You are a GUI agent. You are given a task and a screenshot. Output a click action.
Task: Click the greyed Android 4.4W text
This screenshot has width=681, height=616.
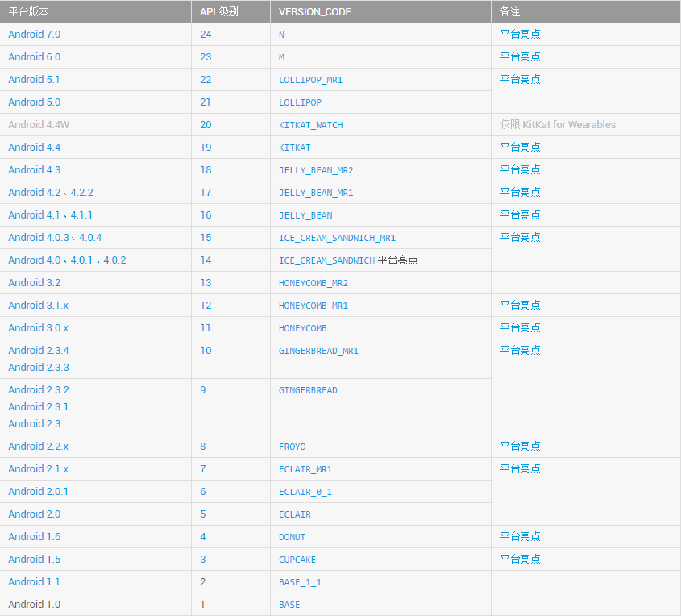pos(39,125)
